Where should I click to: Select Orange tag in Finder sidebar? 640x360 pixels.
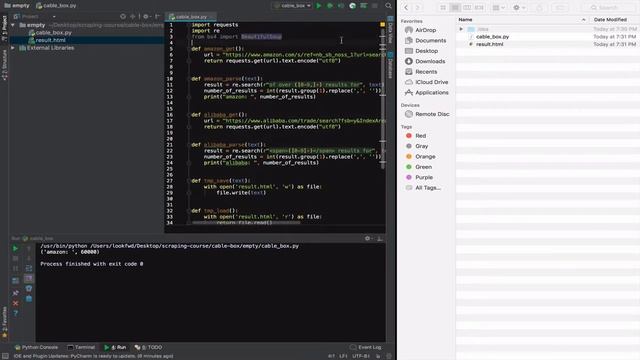point(420,156)
